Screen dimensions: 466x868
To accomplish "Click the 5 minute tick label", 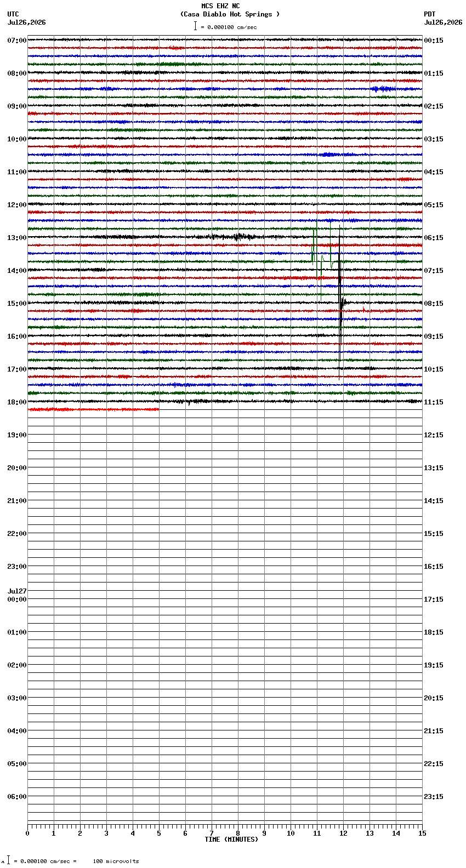I will coord(159,833).
